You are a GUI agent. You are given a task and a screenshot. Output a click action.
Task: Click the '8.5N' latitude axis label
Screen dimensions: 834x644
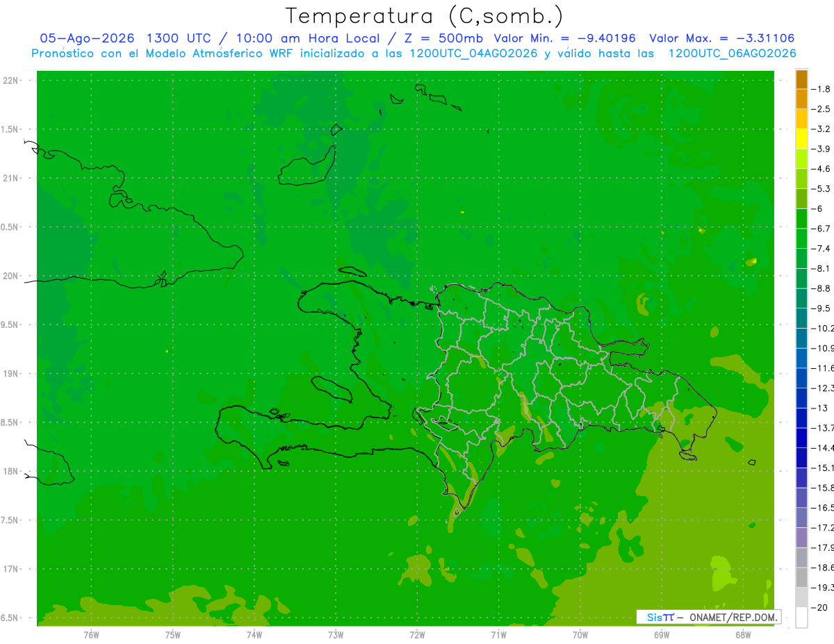coord(10,422)
